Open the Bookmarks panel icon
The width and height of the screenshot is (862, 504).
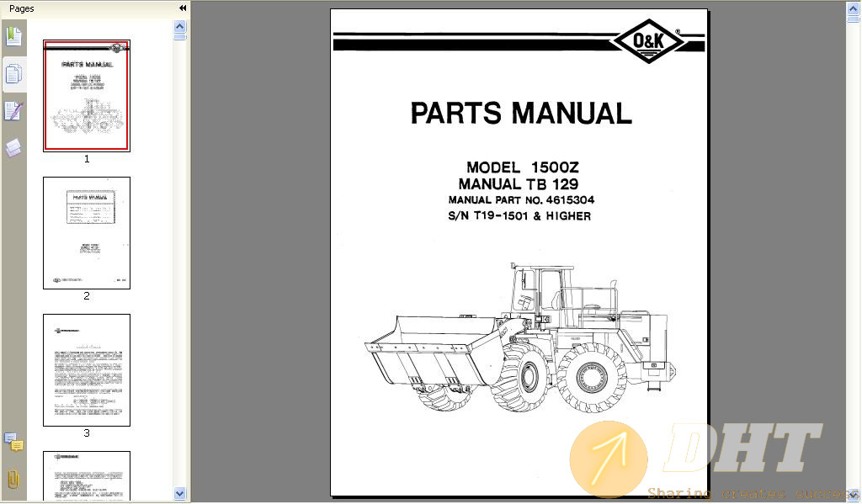click(13, 37)
